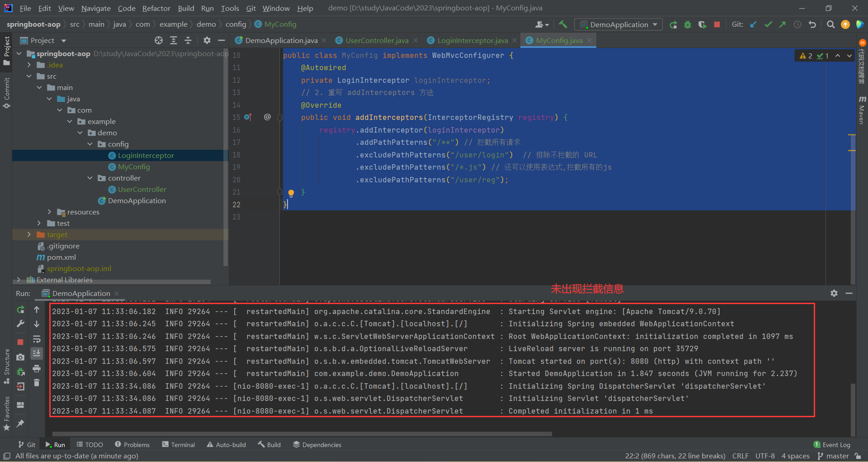Click the orange IDE update icon
Screen dimensions: 868x462
845,24
